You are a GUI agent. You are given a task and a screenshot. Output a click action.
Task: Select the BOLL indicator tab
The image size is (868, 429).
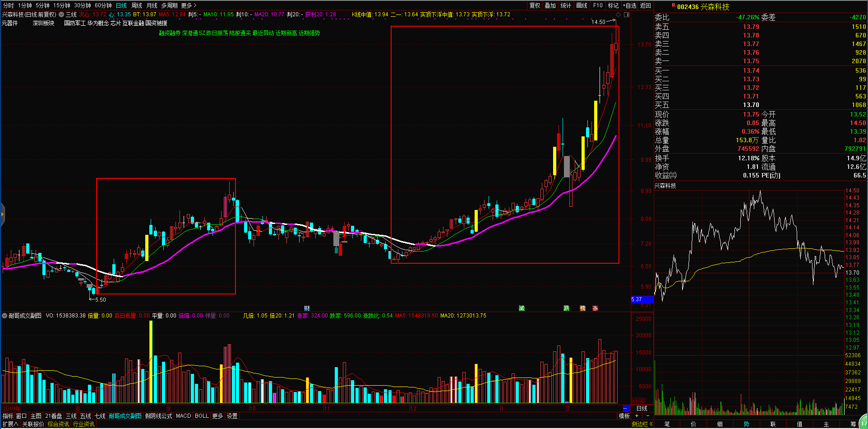[x=202, y=416]
